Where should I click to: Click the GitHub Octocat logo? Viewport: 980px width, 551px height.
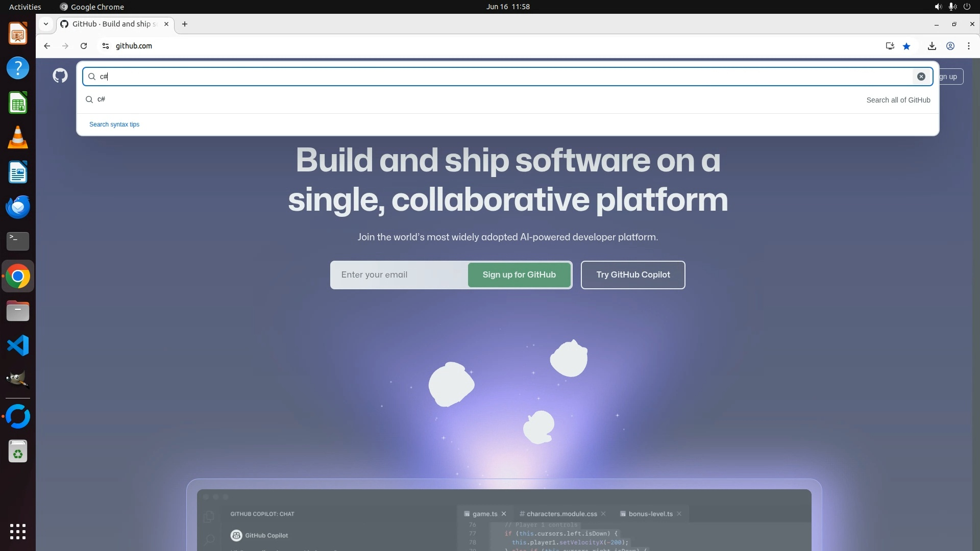click(60, 76)
